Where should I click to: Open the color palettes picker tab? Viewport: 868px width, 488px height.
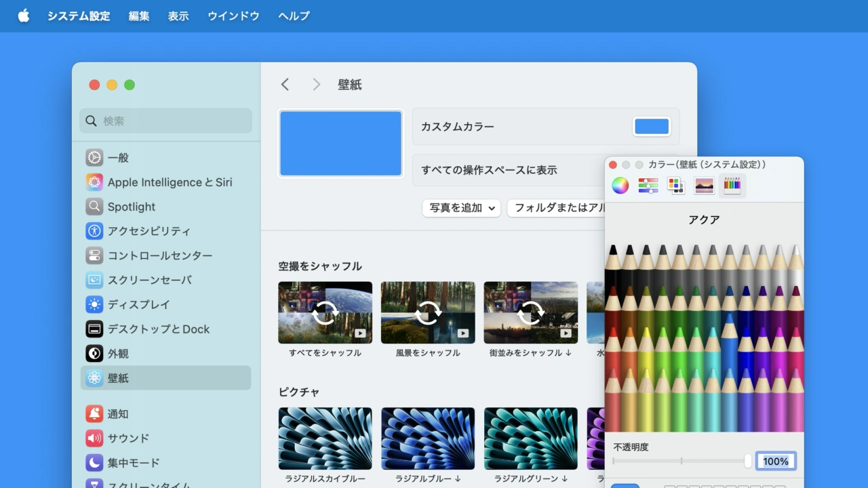click(x=675, y=186)
